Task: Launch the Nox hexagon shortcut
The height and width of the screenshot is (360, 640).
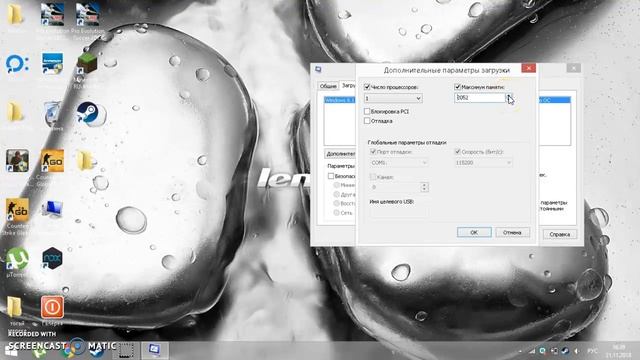Action: click(x=52, y=258)
